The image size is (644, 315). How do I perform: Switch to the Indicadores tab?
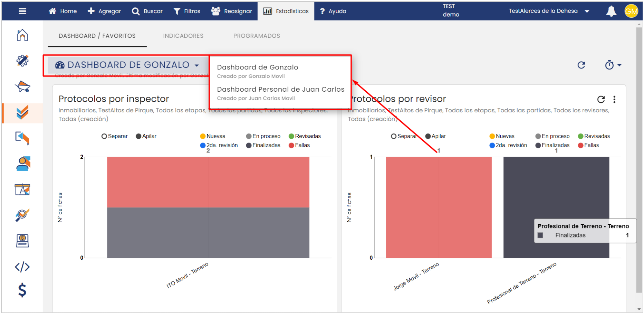tap(183, 36)
